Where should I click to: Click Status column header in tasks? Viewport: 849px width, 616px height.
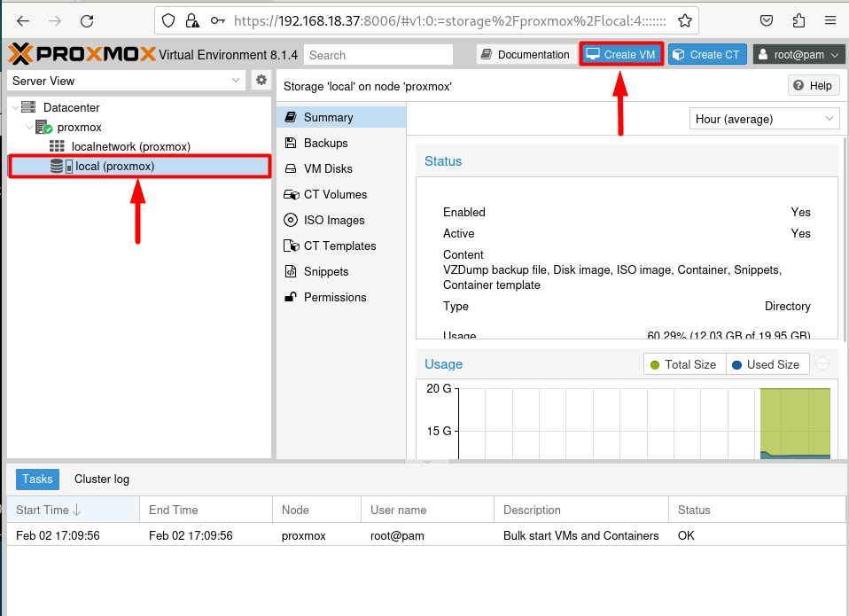click(757, 510)
